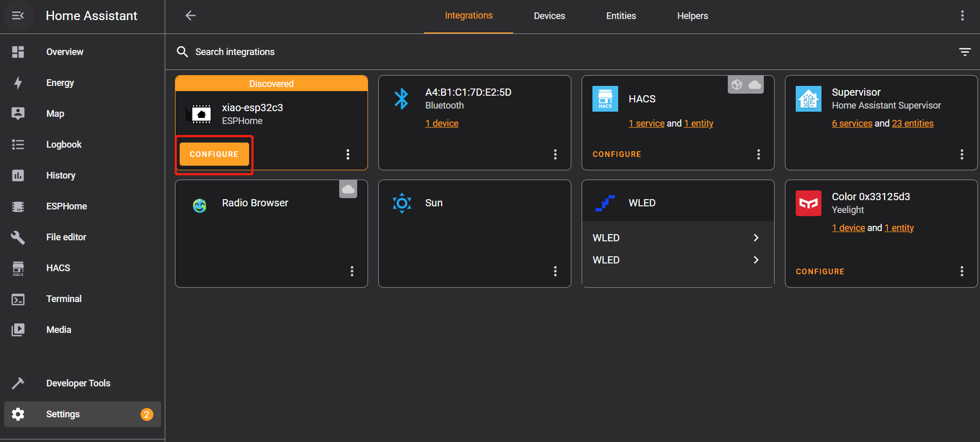Open options menu for Radio Browser card

[x=352, y=271]
